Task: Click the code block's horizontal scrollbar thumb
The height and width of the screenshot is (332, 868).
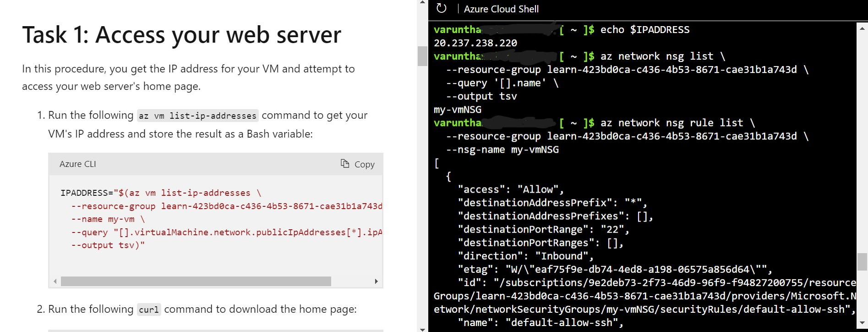Action: [196, 281]
